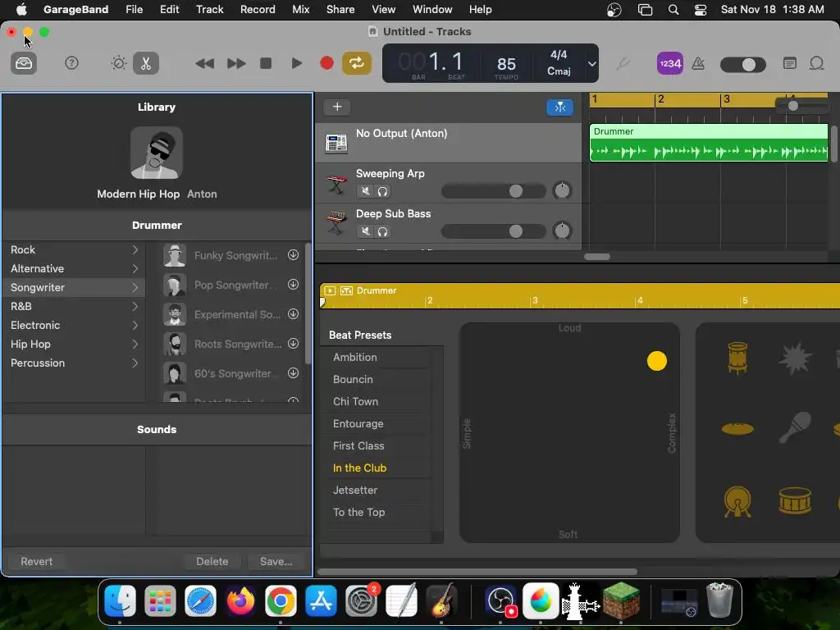Toggle the cymbal icon in drum kit

[x=737, y=428]
